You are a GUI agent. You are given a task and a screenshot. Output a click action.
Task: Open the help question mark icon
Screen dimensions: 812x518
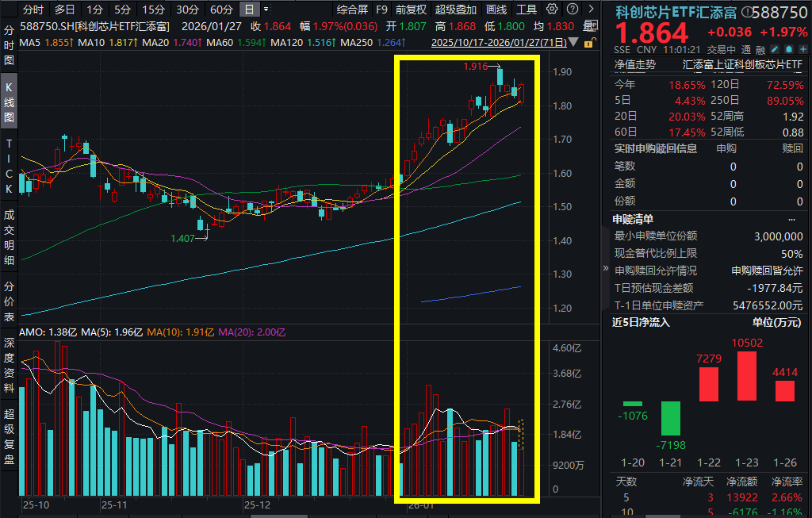tap(573, 10)
